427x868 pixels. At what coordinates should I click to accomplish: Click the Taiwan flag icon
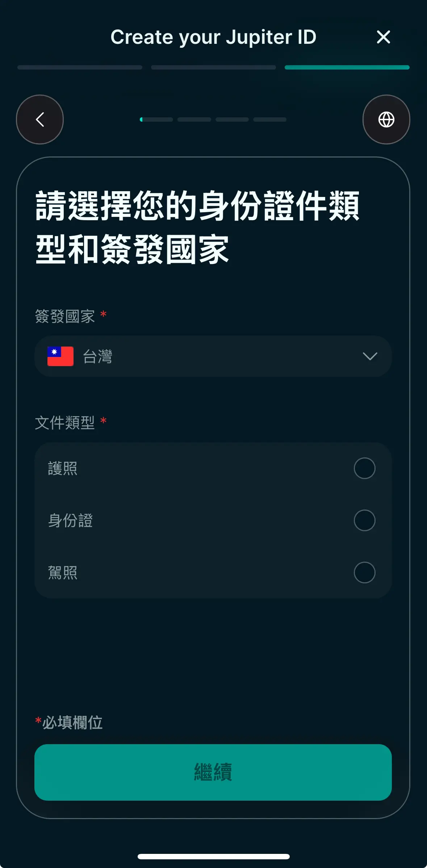[60, 356]
